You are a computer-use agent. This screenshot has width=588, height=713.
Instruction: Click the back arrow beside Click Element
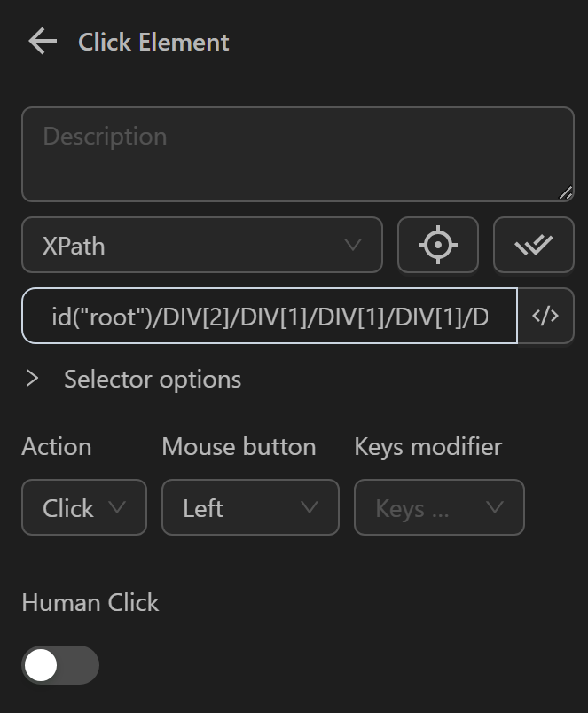point(42,42)
